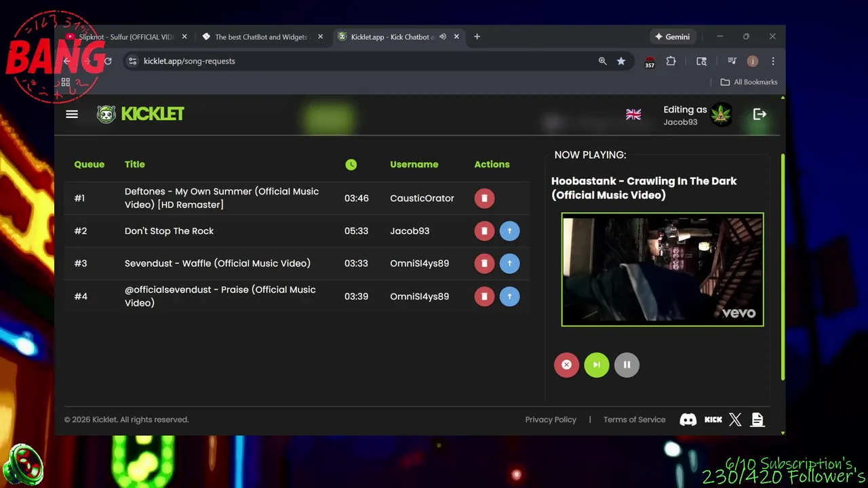The width and height of the screenshot is (868, 488).
Task: Open the All Bookmarks folder
Action: (749, 82)
